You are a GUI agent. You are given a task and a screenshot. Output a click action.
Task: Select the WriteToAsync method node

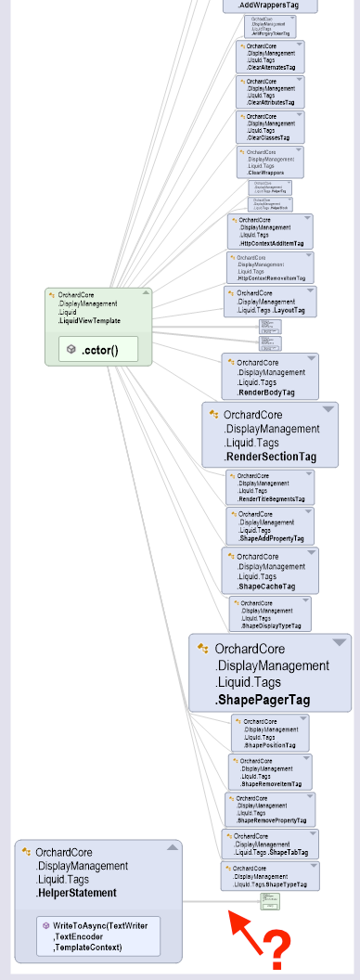pyautogui.click(x=98, y=936)
